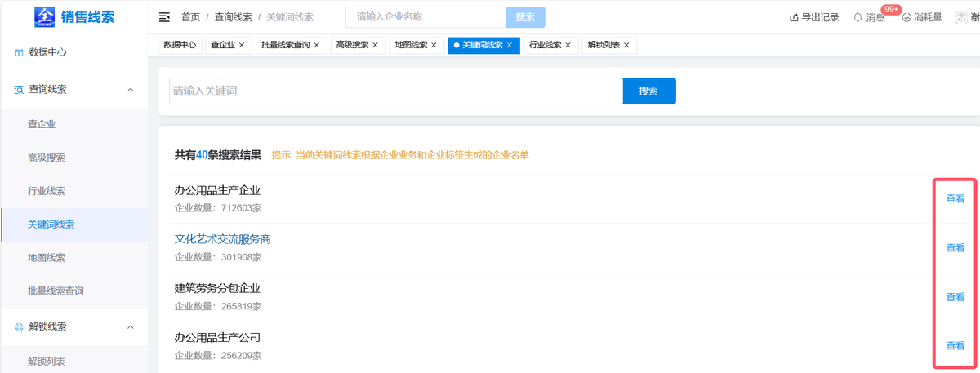Open the 消息 bell notifications
Screen dimensions: 980x373
coord(857,17)
